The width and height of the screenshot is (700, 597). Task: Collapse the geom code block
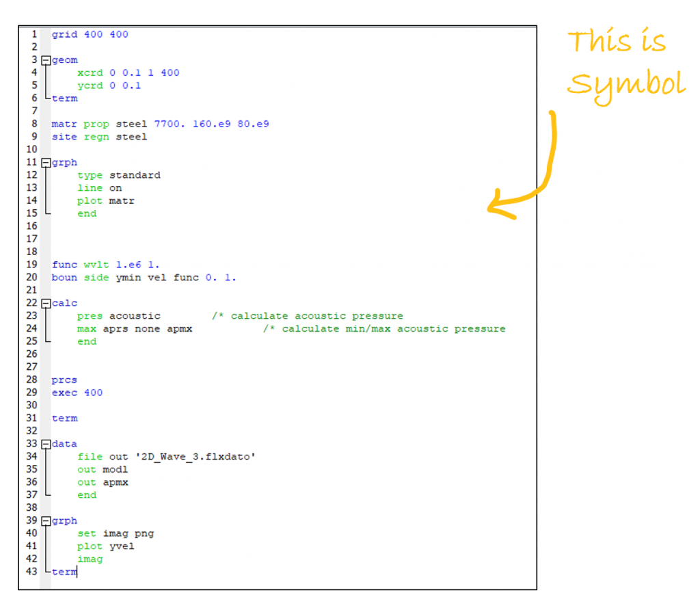[x=46, y=59]
